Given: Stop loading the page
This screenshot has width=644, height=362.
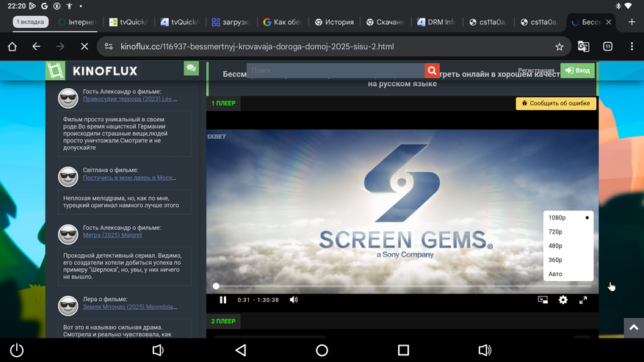Looking at the screenshot, I should click(84, 47).
